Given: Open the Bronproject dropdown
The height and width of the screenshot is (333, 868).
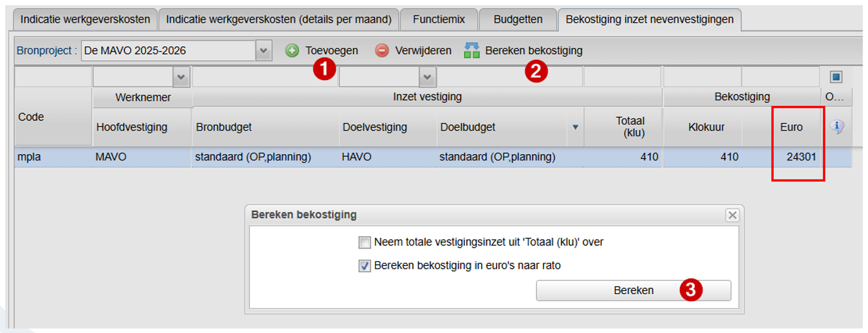Looking at the screenshot, I should click(264, 50).
